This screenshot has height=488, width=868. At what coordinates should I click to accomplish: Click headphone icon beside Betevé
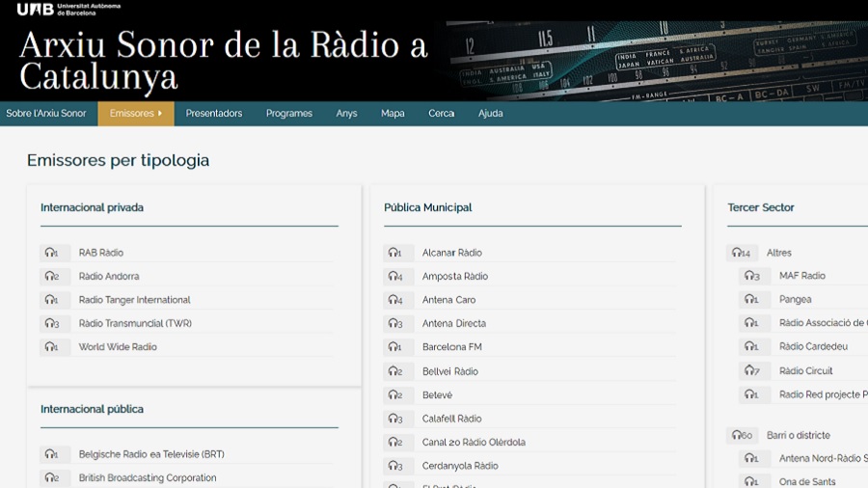pos(398,395)
